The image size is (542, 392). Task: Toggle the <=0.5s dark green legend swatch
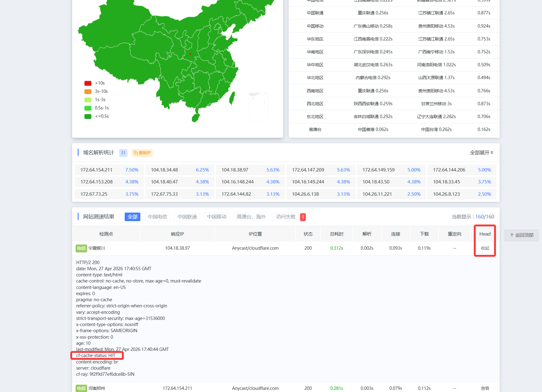88,116
